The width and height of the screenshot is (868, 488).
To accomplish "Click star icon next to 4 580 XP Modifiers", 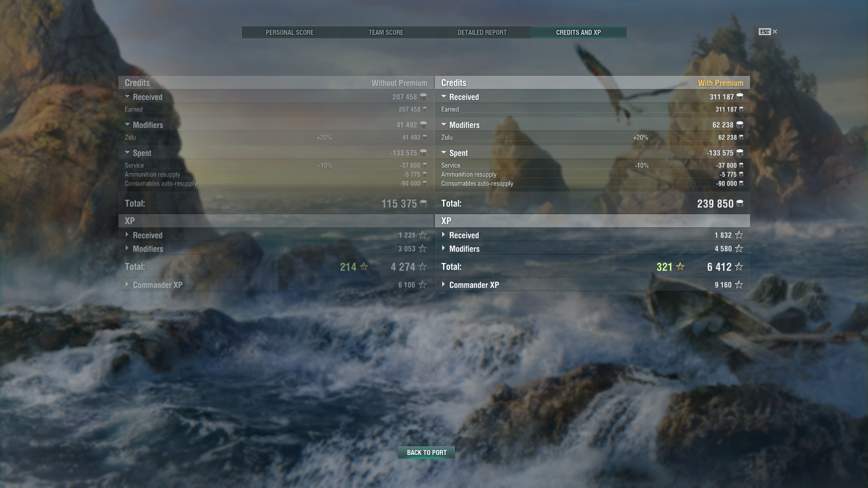I will [739, 249].
